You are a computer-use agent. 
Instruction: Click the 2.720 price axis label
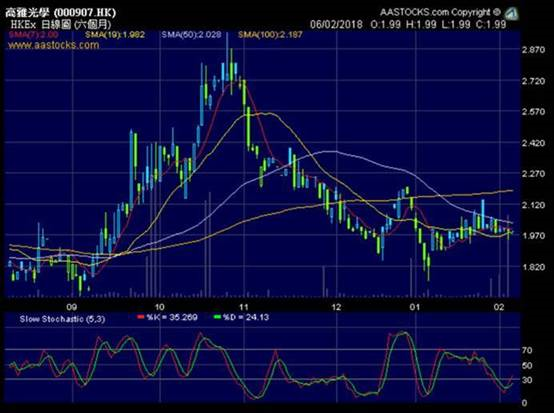point(534,81)
